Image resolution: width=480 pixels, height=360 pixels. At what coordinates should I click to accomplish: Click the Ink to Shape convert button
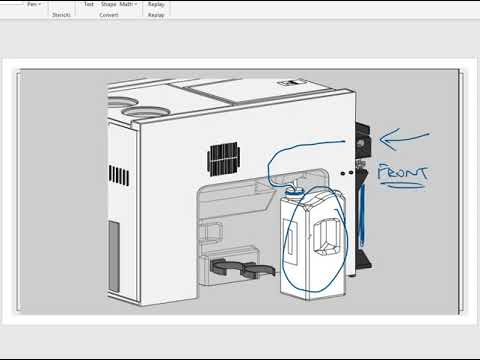point(108,4)
